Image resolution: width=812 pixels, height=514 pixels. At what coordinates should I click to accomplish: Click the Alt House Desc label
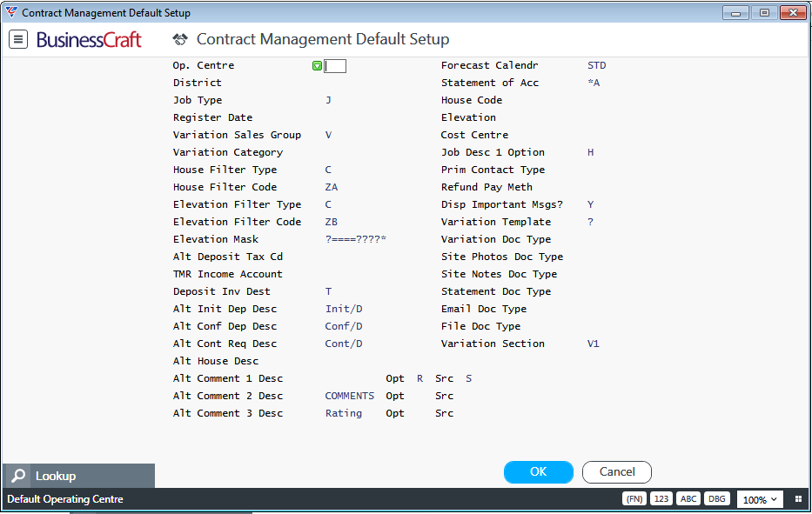(216, 361)
